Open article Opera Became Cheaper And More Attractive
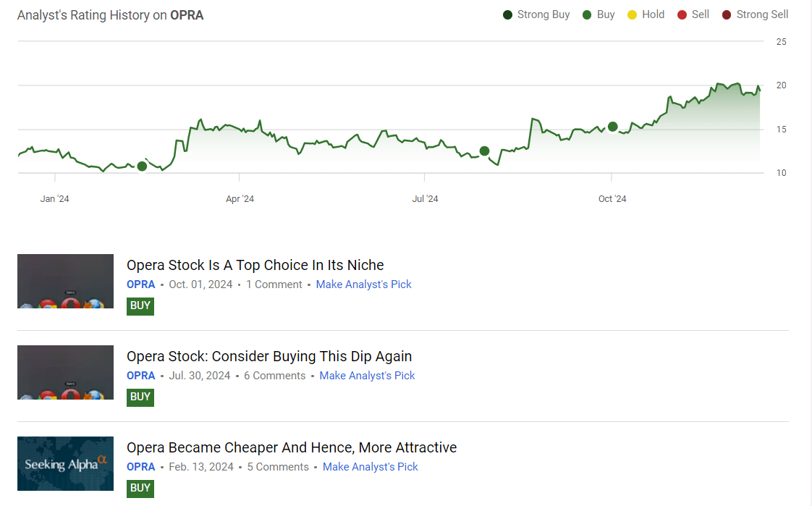 click(x=292, y=447)
